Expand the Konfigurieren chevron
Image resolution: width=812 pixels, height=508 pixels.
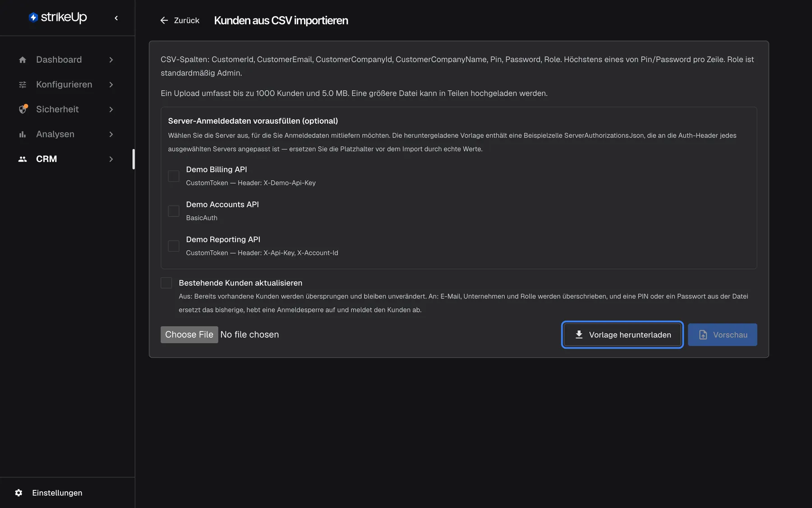click(111, 84)
